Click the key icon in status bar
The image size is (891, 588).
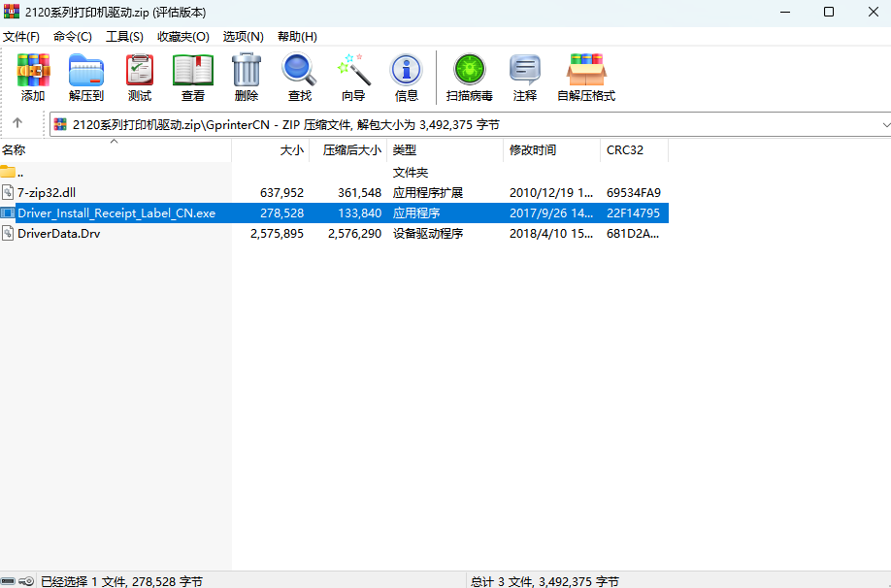tap(26, 581)
